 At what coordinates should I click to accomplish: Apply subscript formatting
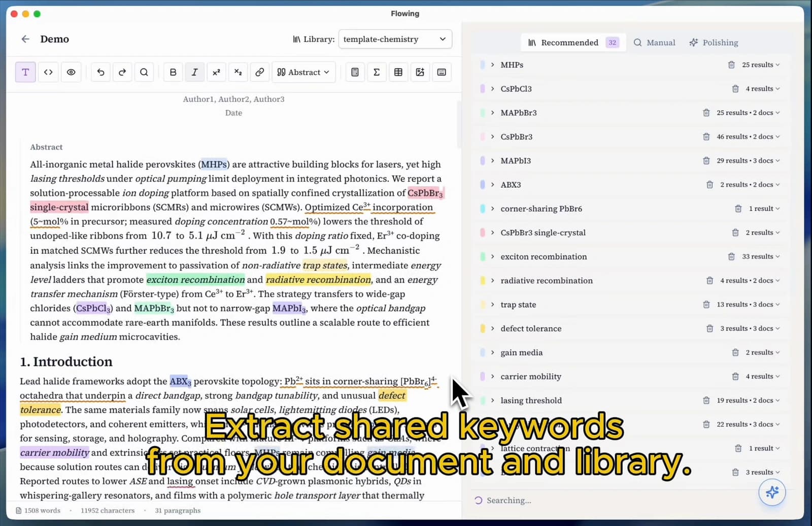238,72
